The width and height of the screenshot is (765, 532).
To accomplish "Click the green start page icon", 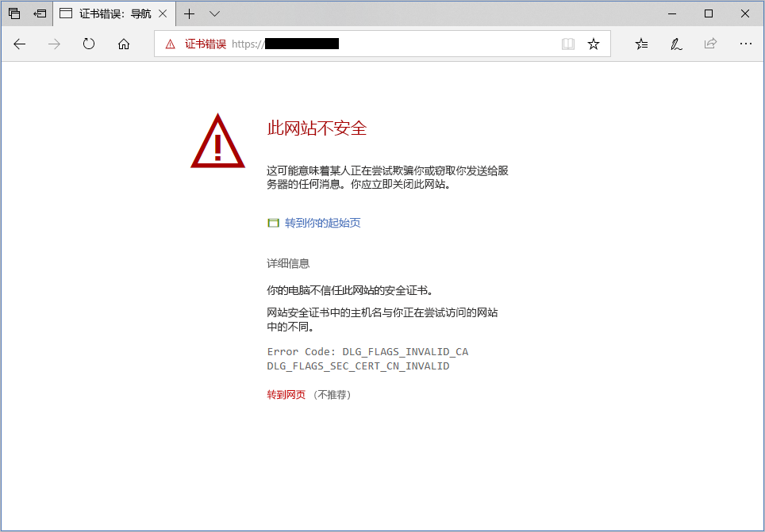I will (273, 224).
